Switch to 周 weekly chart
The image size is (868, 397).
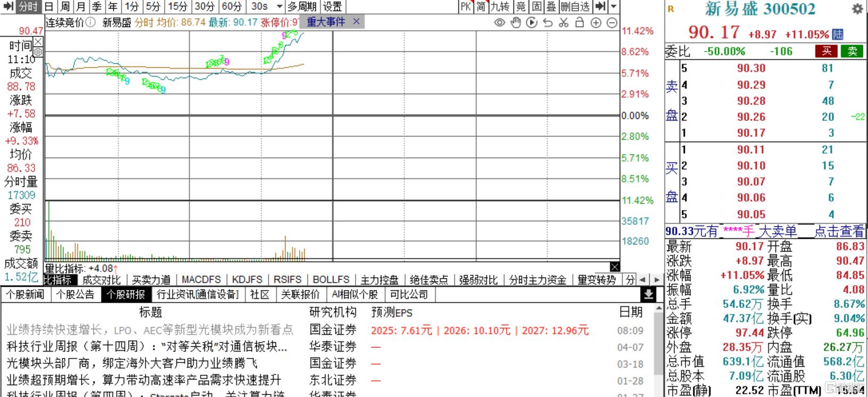pos(65,6)
